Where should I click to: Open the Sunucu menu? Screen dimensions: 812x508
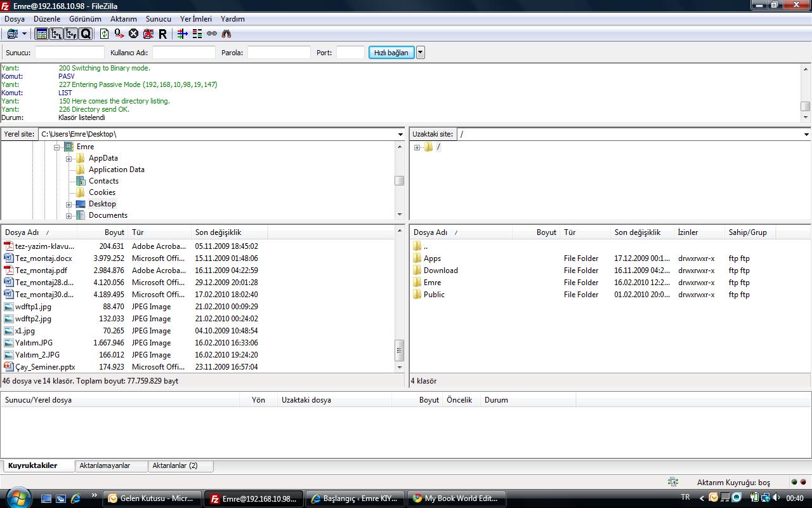coord(159,19)
